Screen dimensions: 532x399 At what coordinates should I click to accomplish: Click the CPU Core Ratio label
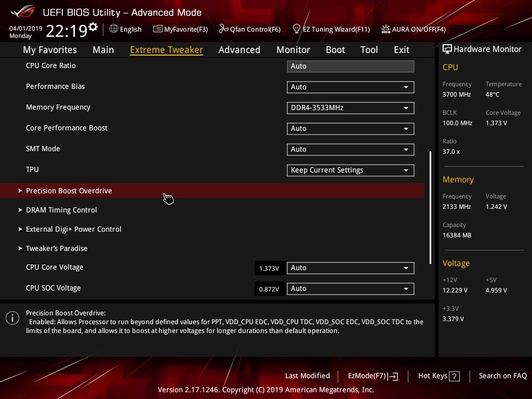[51, 66]
